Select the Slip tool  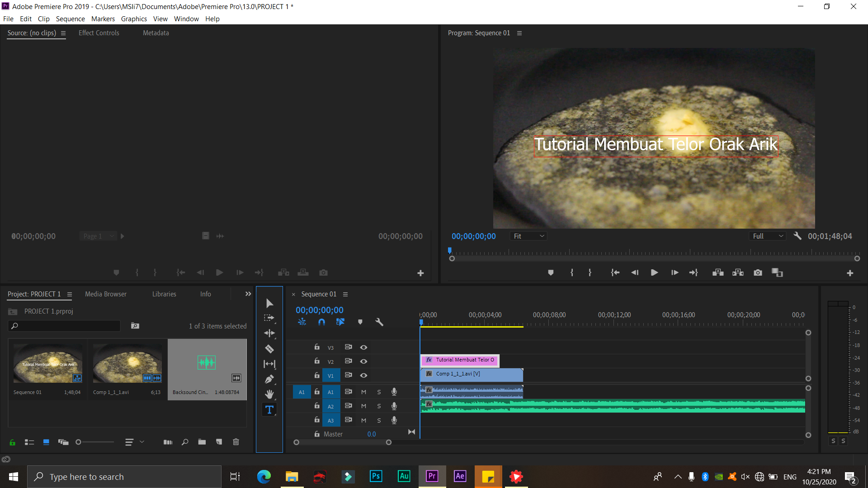click(269, 364)
